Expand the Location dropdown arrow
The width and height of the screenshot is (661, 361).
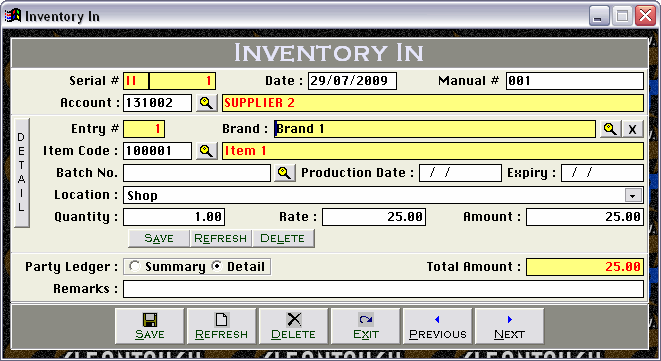[x=633, y=195]
